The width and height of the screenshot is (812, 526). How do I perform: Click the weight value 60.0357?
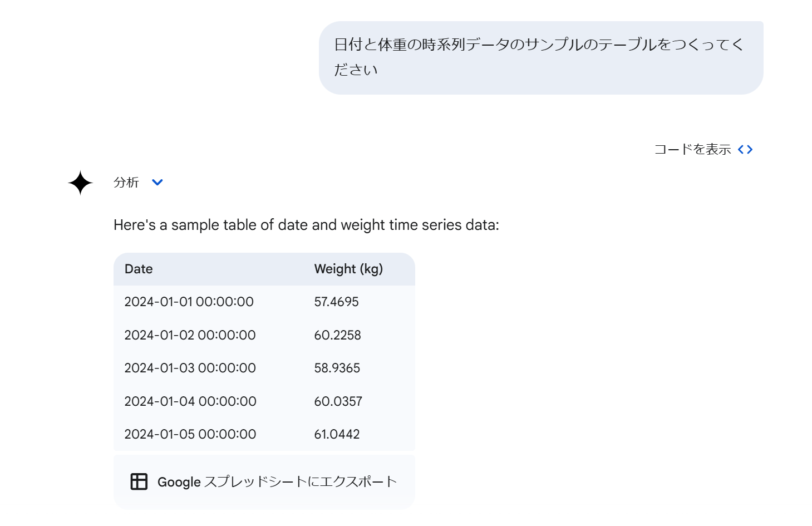click(338, 401)
